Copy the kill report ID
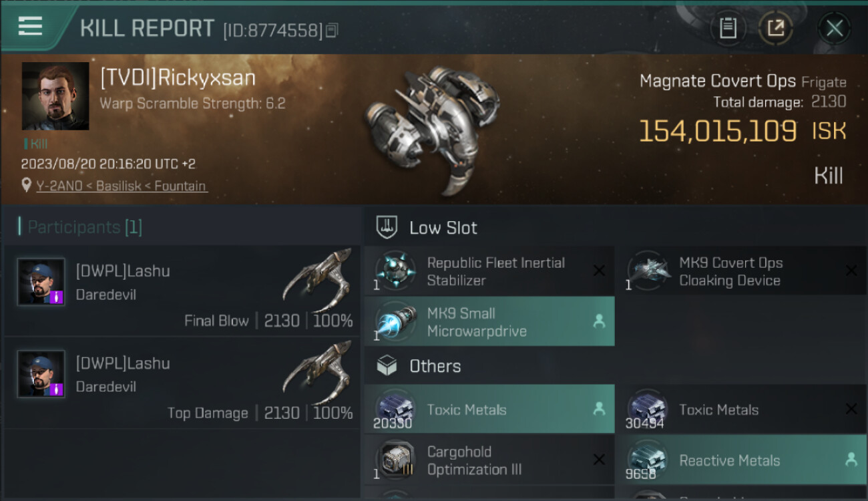The width and height of the screenshot is (868, 501). click(332, 30)
